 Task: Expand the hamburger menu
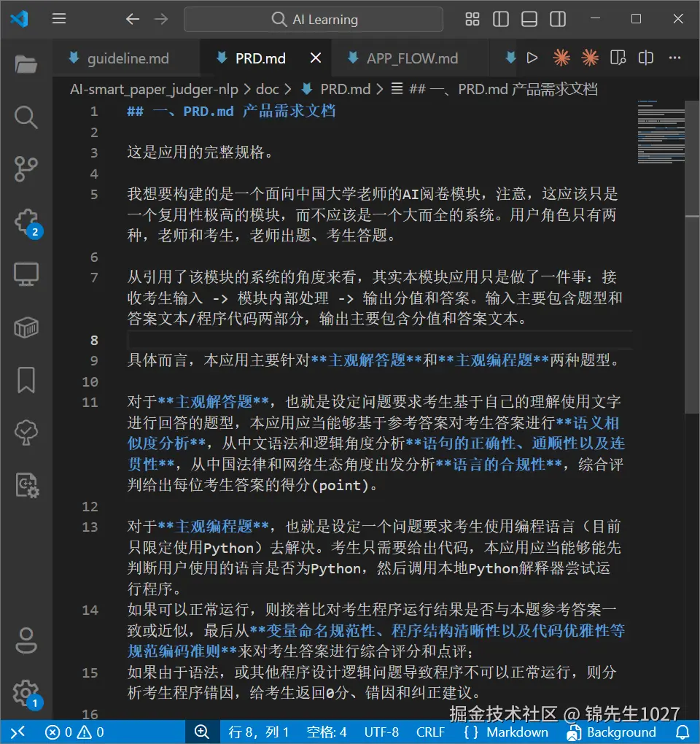click(59, 19)
